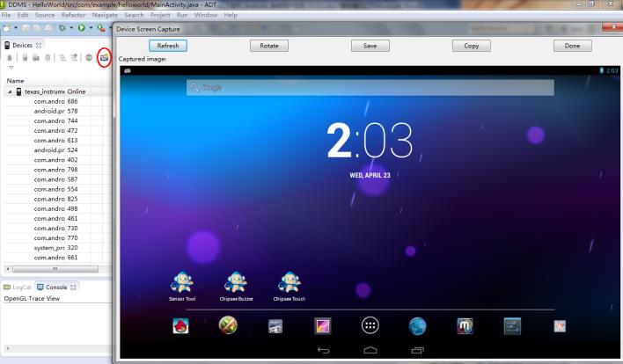Click the New wizard icon in main toolbar
The width and height of the screenshot is (623, 364).
(x=7, y=28)
